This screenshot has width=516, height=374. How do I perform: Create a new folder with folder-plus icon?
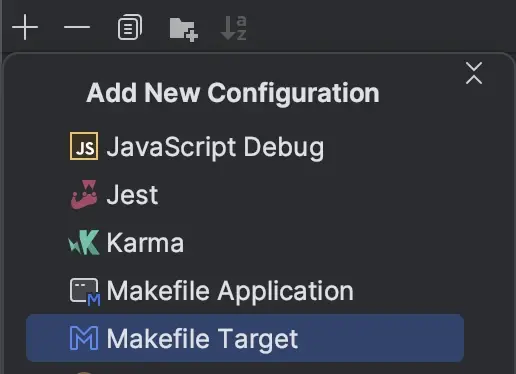point(184,29)
